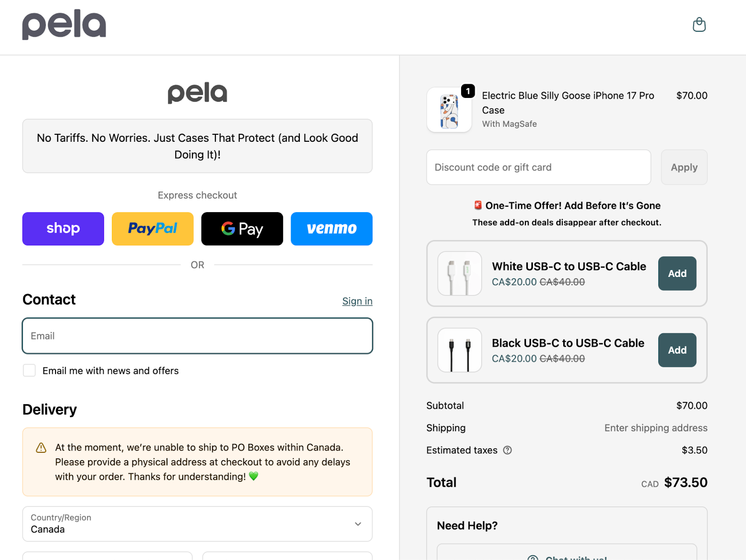Apply the discount code
Image resolution: width=746 pixels, height=560 pixels.
(x=684, y=167)
